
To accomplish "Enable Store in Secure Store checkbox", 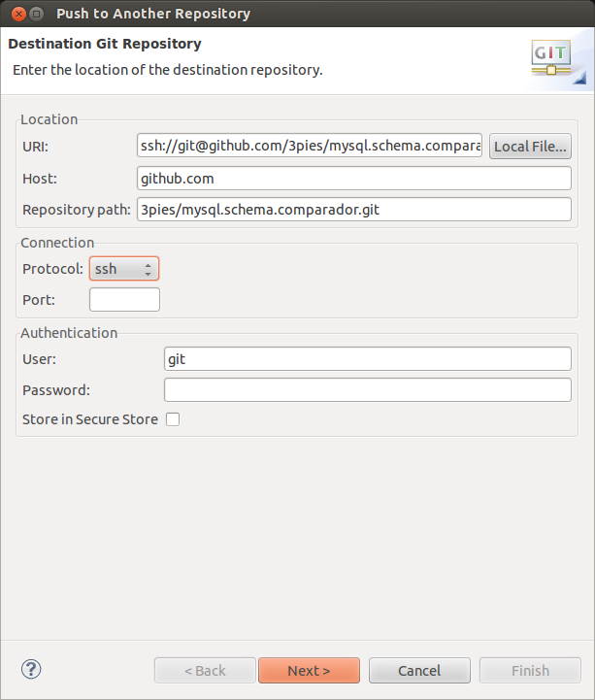I will point(173,419).
